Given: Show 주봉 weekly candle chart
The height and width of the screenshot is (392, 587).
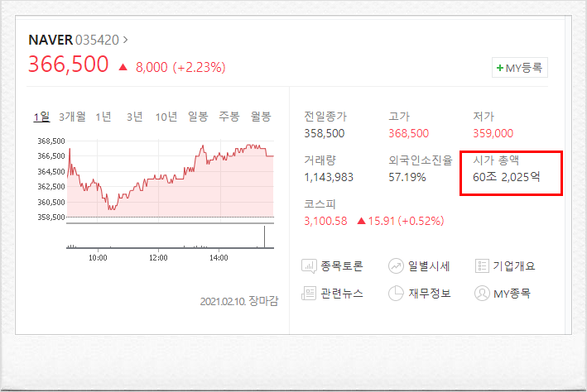Looking at the screenshot, I should point(229,117).
